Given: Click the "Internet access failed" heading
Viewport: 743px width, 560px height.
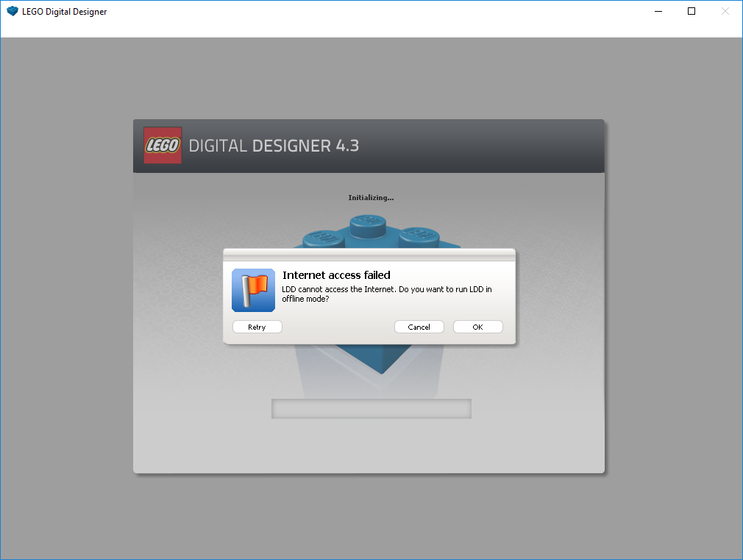Looking at the screenshot, I should pos(336,275).
